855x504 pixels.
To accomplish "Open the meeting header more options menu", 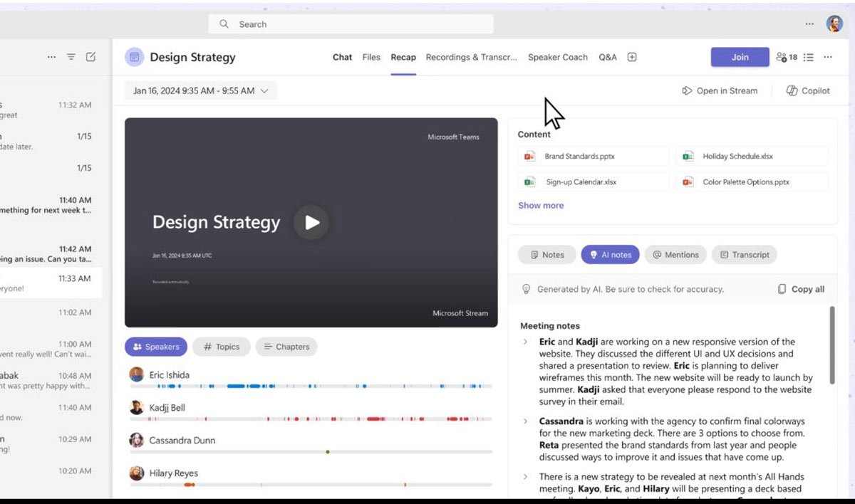I will (827, 57).
